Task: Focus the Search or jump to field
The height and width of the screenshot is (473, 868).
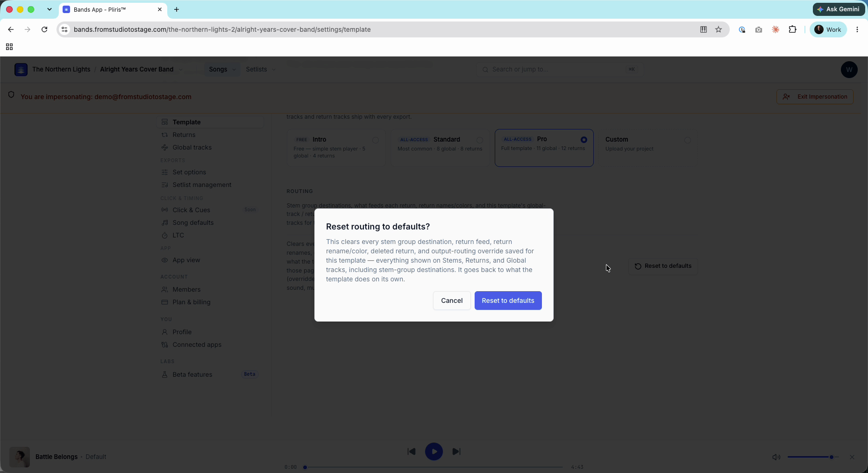Action: [560, 69]
